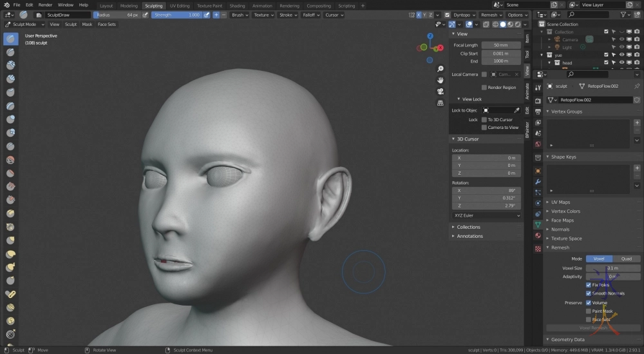Image resolution: width=644 pixels, height=354 pixels.
Task: Click the camera view navigation icon
Action: pos(440,91)
